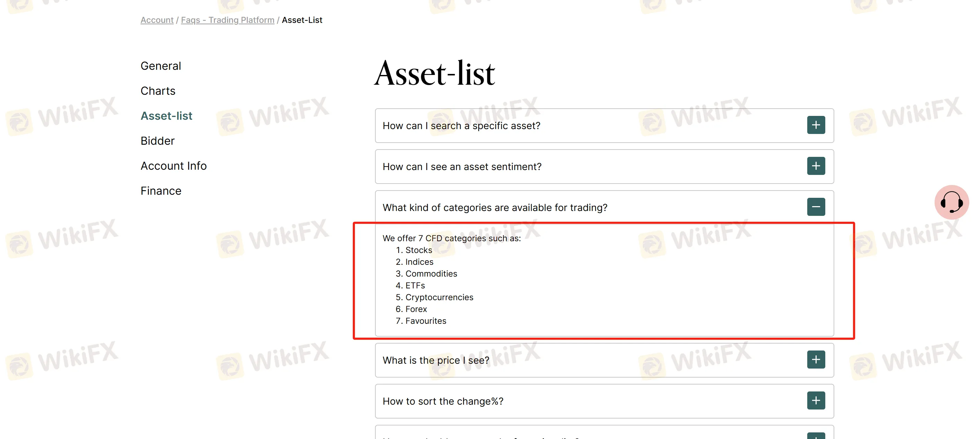Click plus icon on the partially visible last question
This screenshot has width=980, height=439.
[816, 436]
